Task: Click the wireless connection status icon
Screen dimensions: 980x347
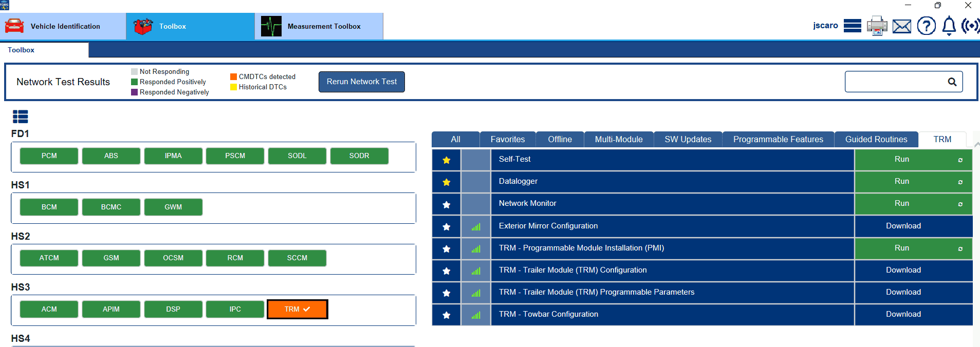Action: (970, 26)
